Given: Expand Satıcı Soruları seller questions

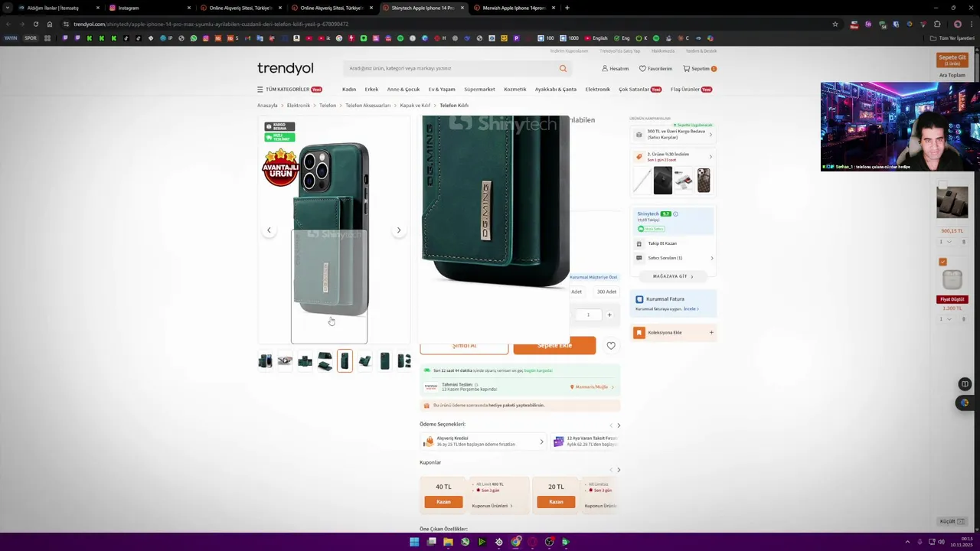Looking at the screenshot, I should point(673,258).
